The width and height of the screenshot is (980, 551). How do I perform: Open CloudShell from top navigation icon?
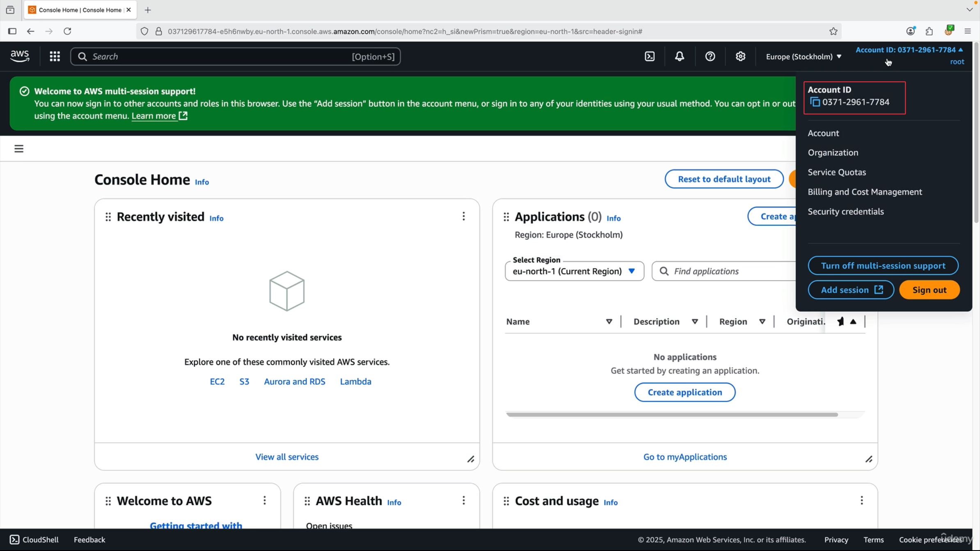click(650, 56)
